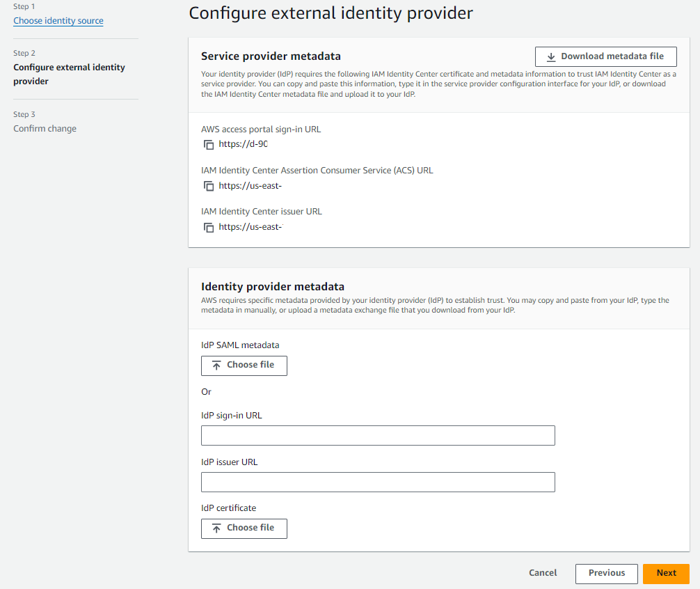Select the issuer URL value under IAM Identity Center issuer URL
The height and width of the screenshot is (589, 700).
point(250,227)
